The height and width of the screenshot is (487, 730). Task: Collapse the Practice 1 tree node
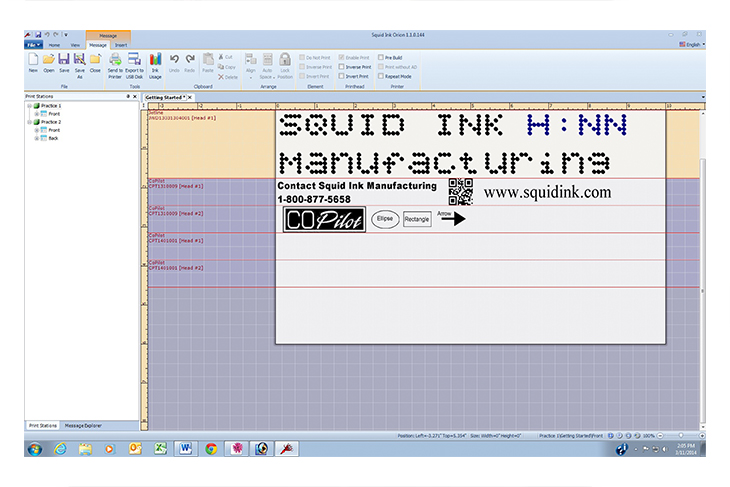coord(29,106)
